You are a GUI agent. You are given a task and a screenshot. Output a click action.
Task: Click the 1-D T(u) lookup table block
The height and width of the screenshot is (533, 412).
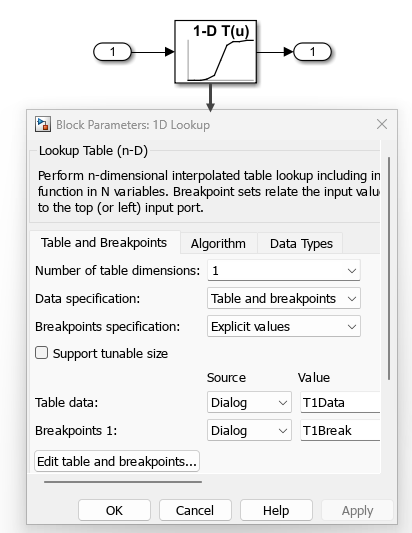216,52
